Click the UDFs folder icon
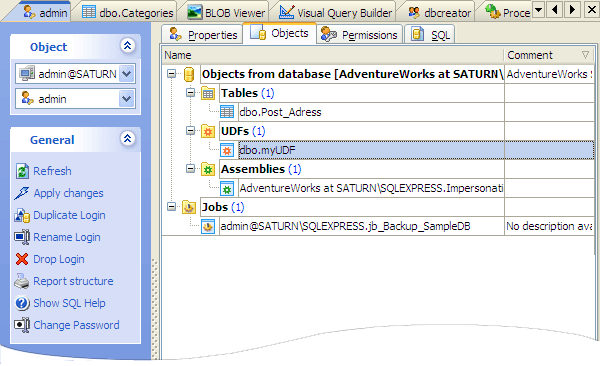The width and height of the screenshot is (600, 366). tap(208, 131)
